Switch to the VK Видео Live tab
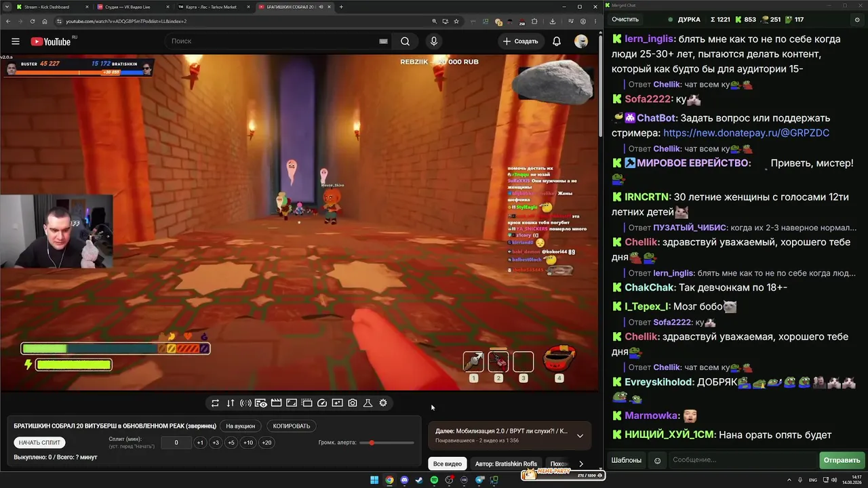Viewport: 868px width, 488px height. click(x=132, y=7)
